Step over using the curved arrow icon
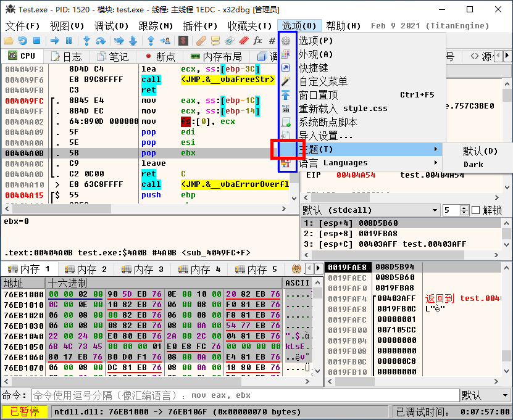The width and height of the screenshot is (513, 420). [101, 41]
